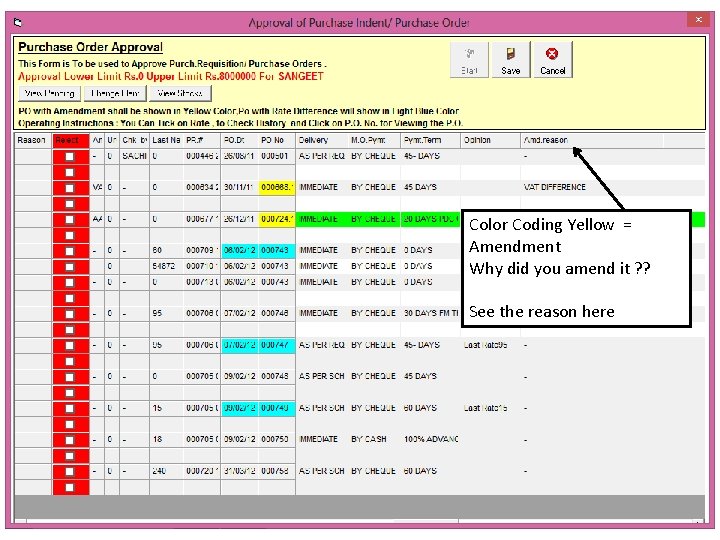This screenshot has height=540, width=720.
Task: Click blue-highlighted PO date 07/02/12 cell
Action: coord(239,345)
